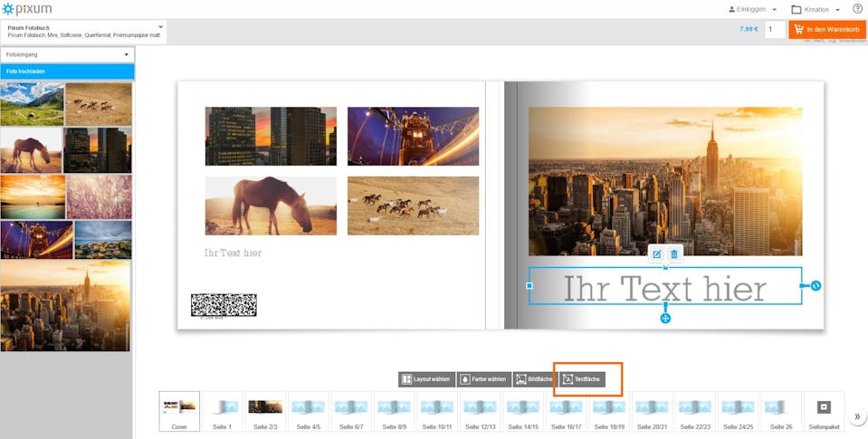868x439 pixels.
Task: Click the quantity input field
Action: (x=774, y=30)
